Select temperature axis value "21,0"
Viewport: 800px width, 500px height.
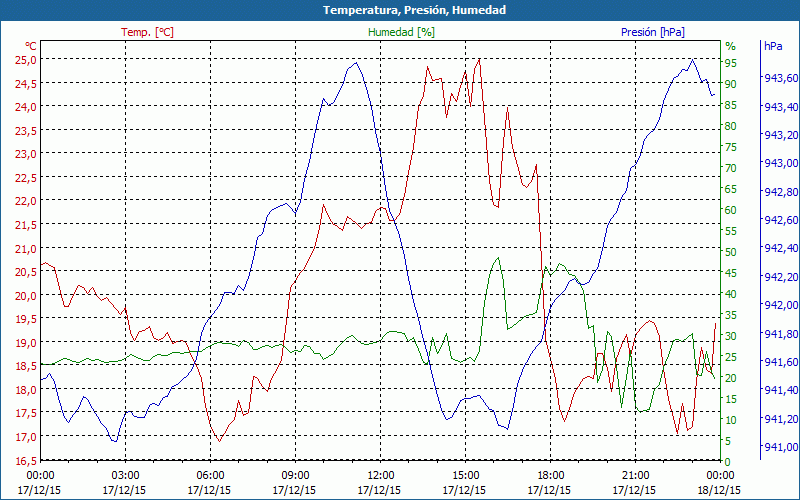click(x=26, y=248)
